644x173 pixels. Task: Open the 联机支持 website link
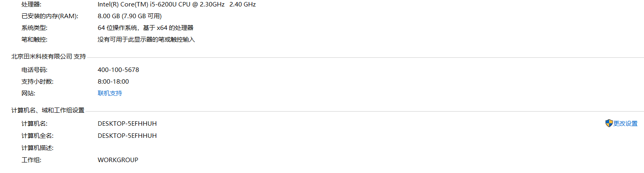tap(110, 93)
